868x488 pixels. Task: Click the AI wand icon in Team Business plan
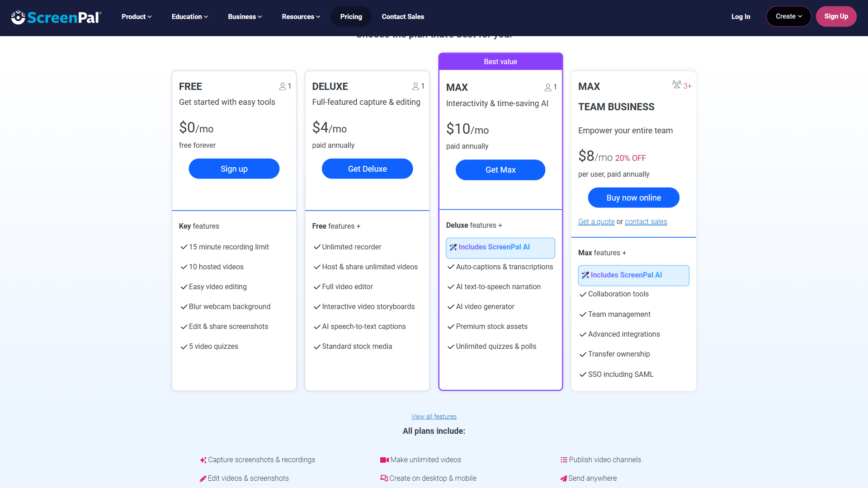[x=585, y=275]
